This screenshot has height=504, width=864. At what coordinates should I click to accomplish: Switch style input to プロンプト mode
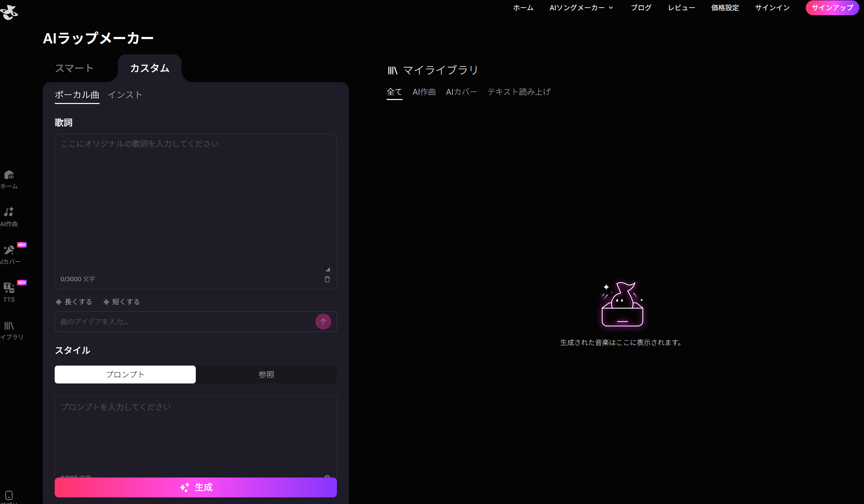pyautogui.click(x=125, y=375)
